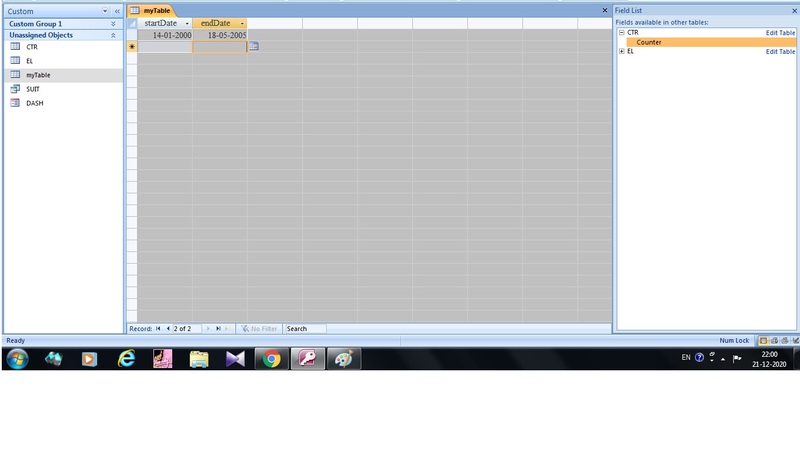Click the EN language indicator
The height and width of the screenshot is (450, 800).
tap(686, 358)
